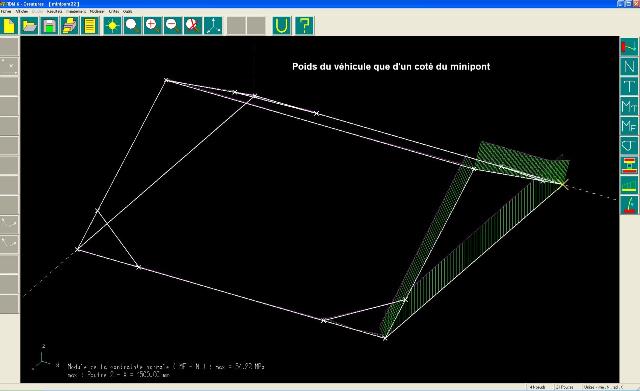Click the yellow sun-shaped toolbar icon
The height and width of the screenshot is (391, 640).
[112, 26]
